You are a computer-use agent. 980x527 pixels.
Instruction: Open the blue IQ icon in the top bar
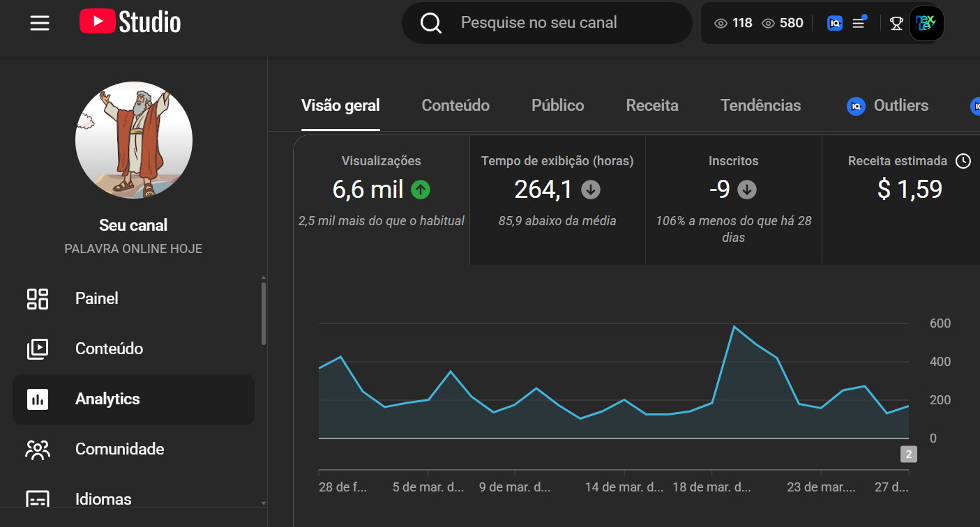(835, 23)
